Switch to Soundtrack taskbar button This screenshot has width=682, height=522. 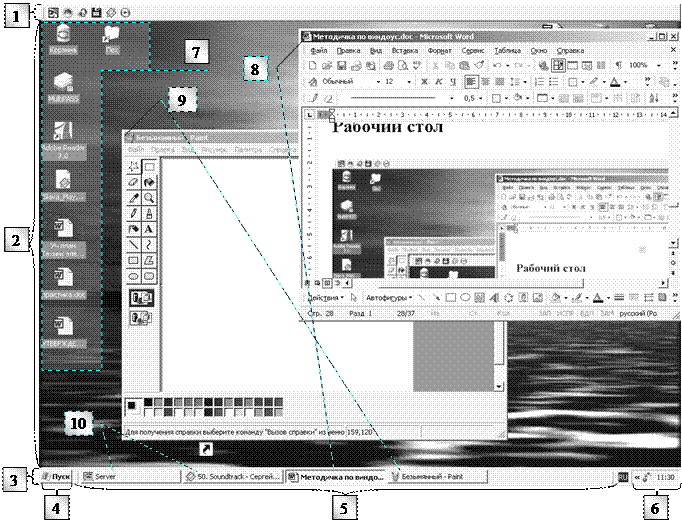tap(233, 476)
